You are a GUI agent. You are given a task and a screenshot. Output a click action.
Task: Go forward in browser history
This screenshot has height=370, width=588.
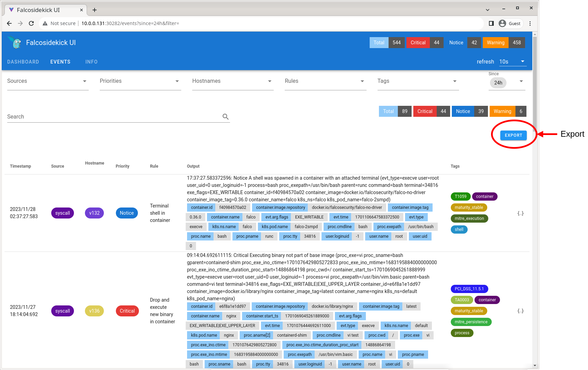pos(20,23)
